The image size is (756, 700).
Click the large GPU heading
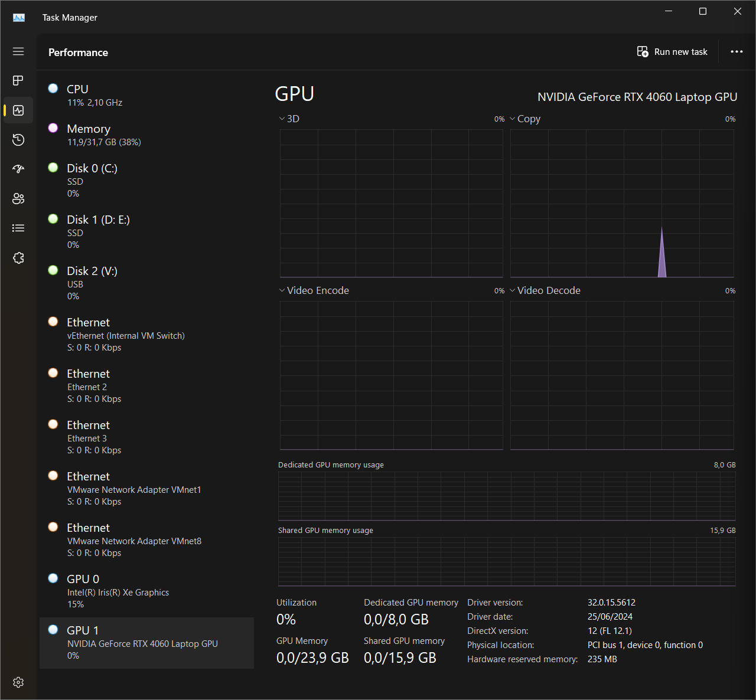(295, 94)
